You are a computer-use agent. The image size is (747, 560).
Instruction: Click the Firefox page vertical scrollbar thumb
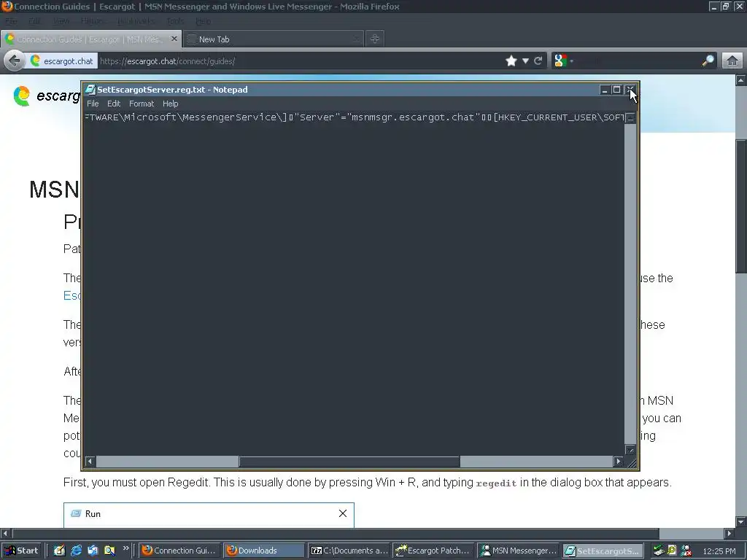pyautogui.click(x=741, y=206)
